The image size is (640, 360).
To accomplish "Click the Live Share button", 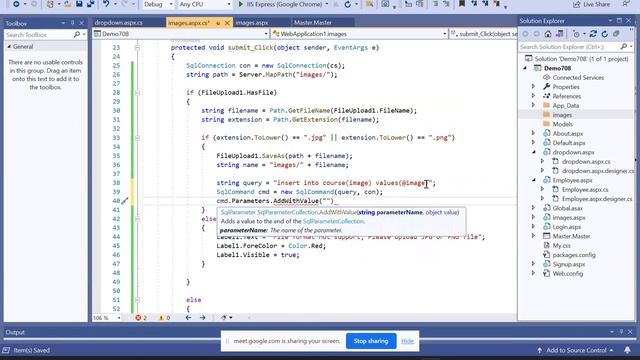I will click(591, 4).
